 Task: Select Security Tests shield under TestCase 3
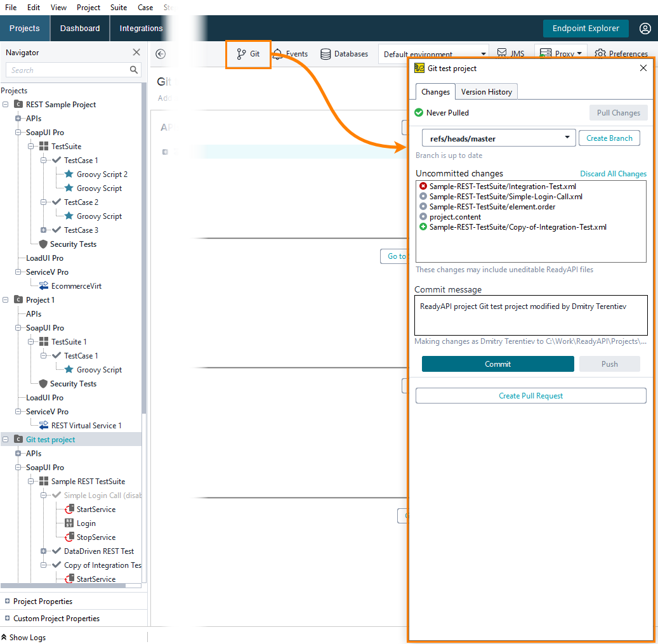coord(43,244)
